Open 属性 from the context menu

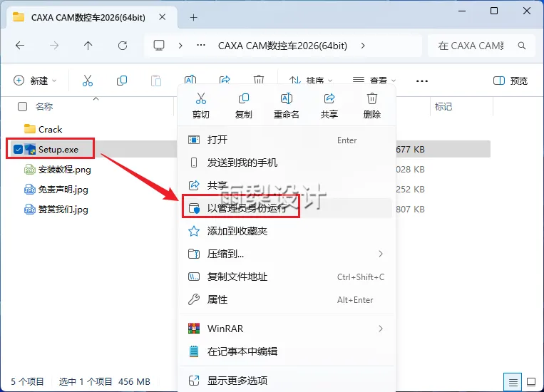click(x=286, y=299)
